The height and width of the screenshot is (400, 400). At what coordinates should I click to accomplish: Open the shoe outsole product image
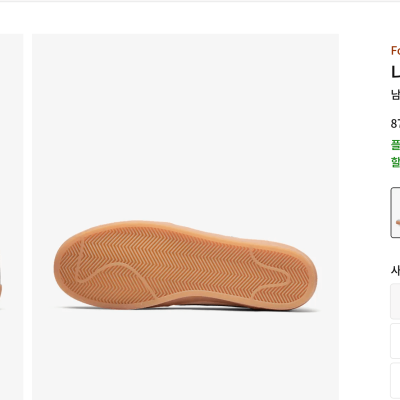click(x=185, y=217)
